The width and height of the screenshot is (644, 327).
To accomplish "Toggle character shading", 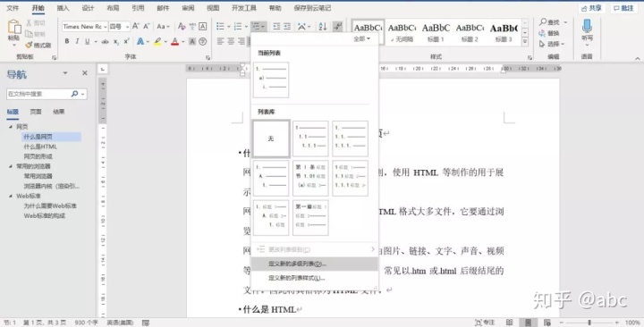I will point(192,41).
